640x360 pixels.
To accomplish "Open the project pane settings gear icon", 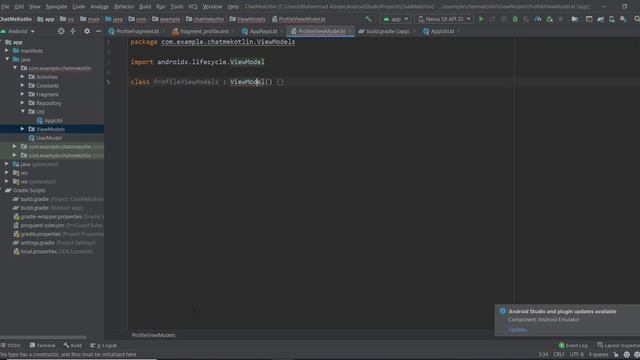I will (87, 31).
